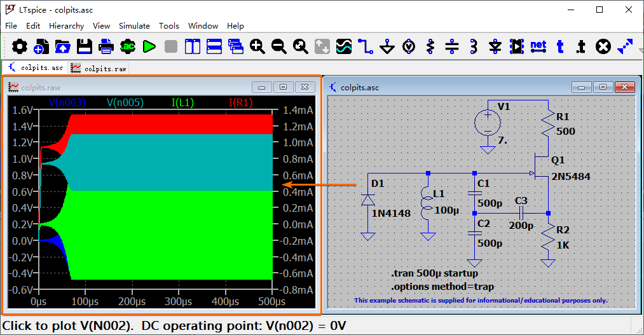Maximize the colpits.raw plot window
644x335 pixels.
[283, 87]
